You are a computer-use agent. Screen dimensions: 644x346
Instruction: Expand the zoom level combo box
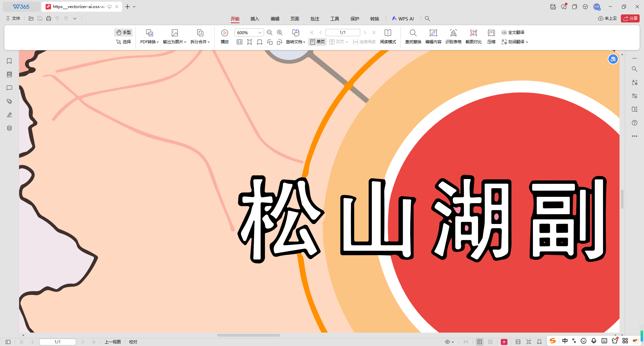260,32
